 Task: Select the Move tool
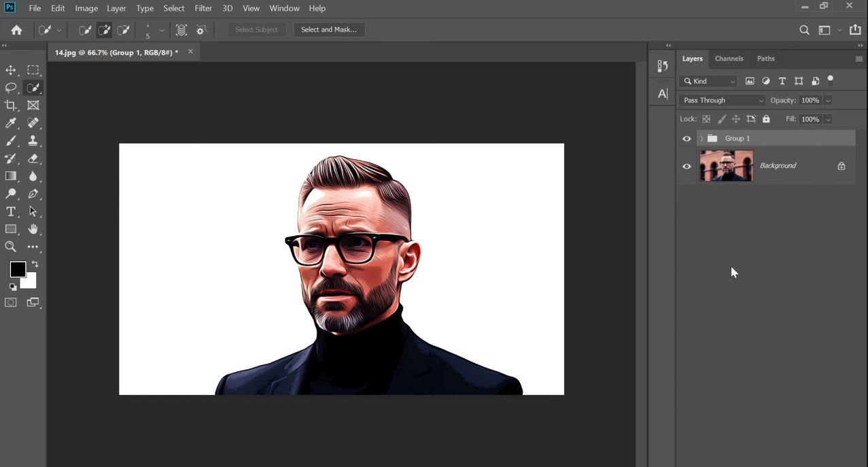coord(11,70)
